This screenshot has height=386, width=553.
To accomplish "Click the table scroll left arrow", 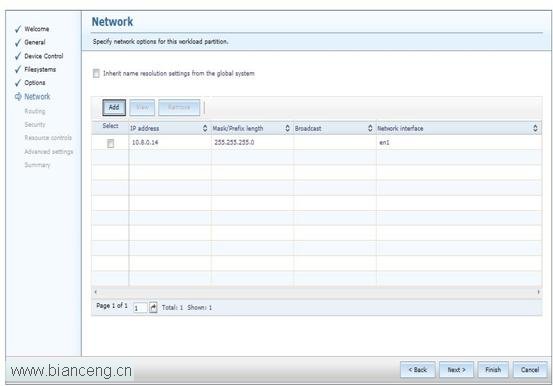I will click(x=95, y=292).
